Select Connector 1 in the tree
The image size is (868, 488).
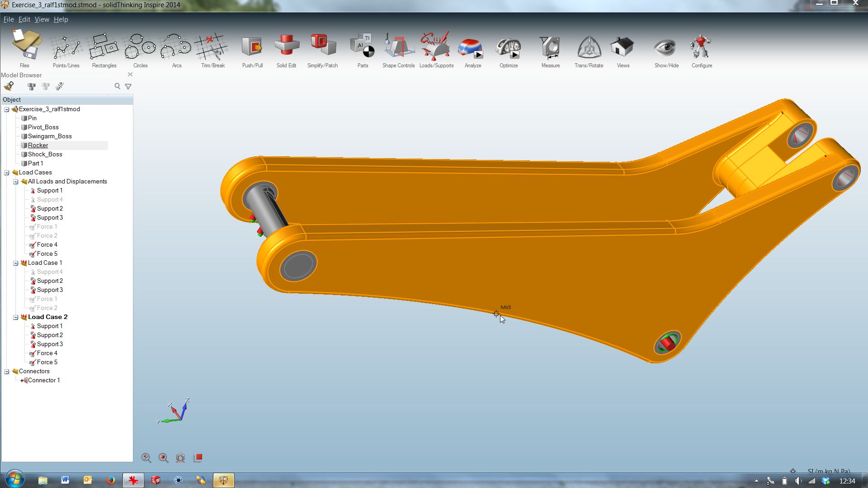tap(43, 380)
